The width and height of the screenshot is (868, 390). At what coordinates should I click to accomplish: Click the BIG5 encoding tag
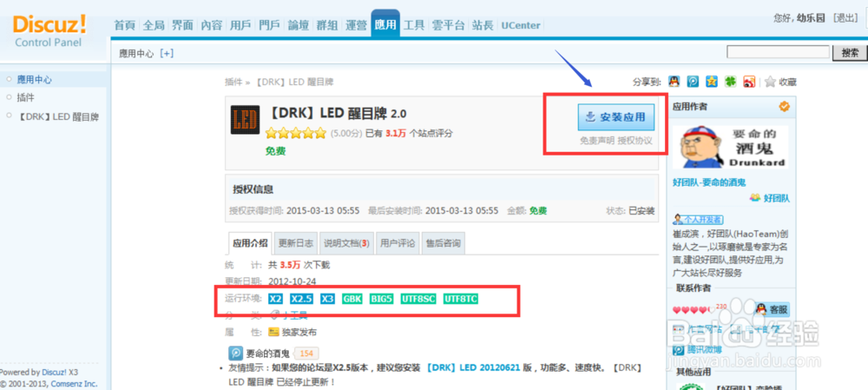pos(382,299)
